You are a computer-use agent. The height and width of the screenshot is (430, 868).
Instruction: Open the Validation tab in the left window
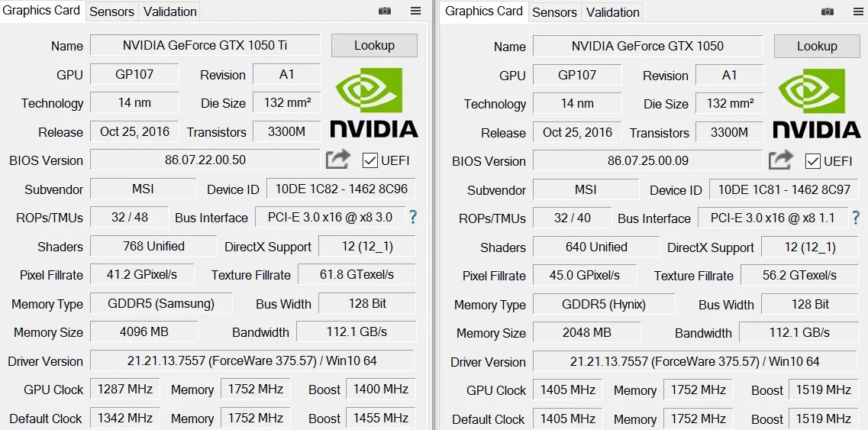coord(170,11)
